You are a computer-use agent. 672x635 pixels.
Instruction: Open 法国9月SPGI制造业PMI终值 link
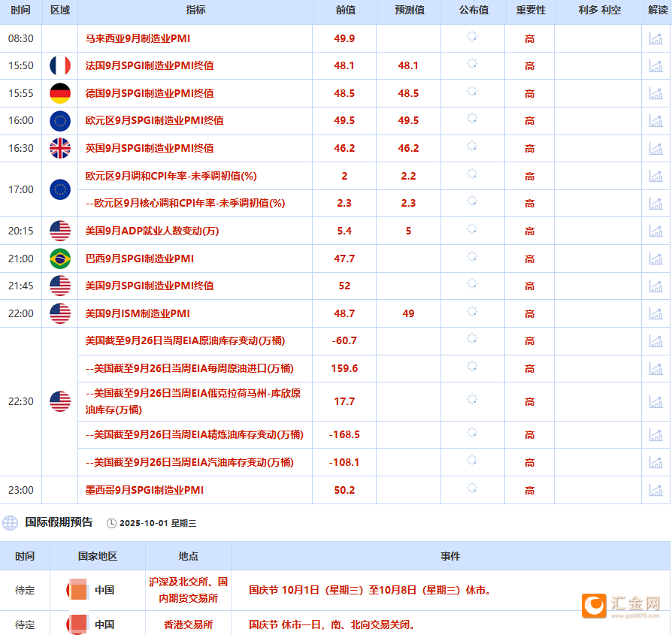(x=150, y=65)
